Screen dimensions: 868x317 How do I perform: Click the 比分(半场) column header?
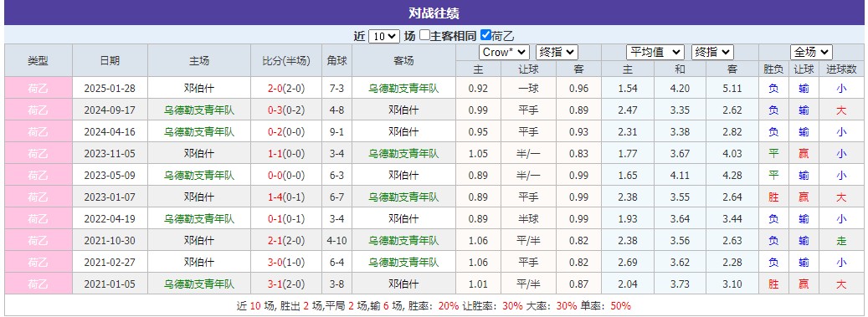click(286, 61)
